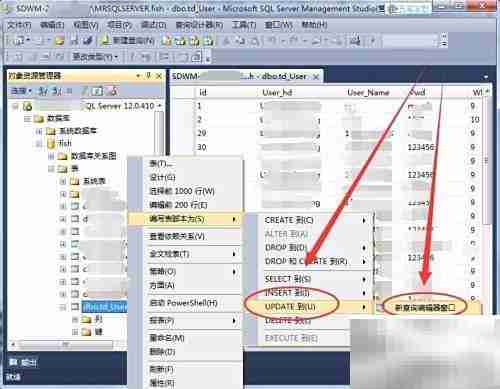Open the document tab list dropdown arrow
This screenshot has width=500, height=389.
click(485, 77)
